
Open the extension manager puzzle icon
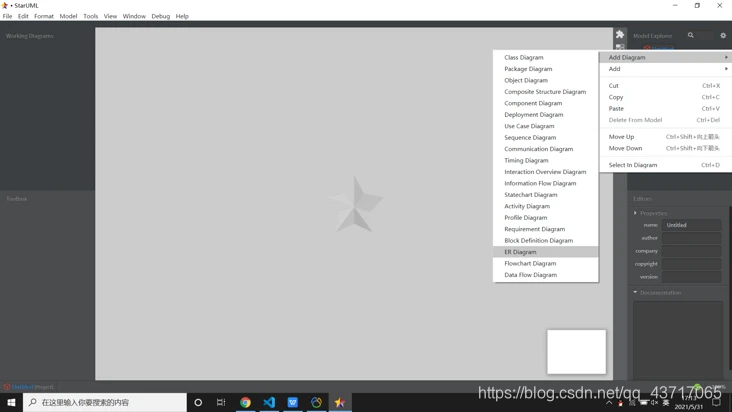pyautogui.click(x=620, y=35)
